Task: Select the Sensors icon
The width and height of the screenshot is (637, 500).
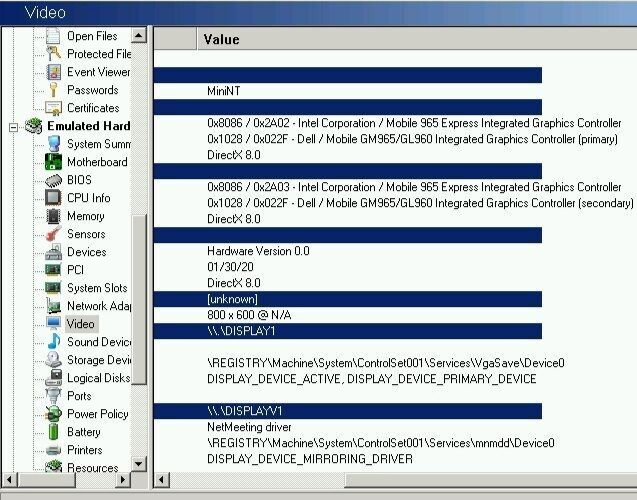Action: [x=53, y=234]
